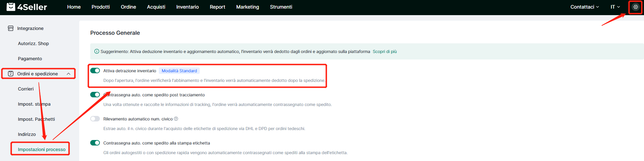Viewport: 644px width, 161px height.
Task: Toggle Attiva detrazione inventario switch
Action: click(x=95, y=71)
